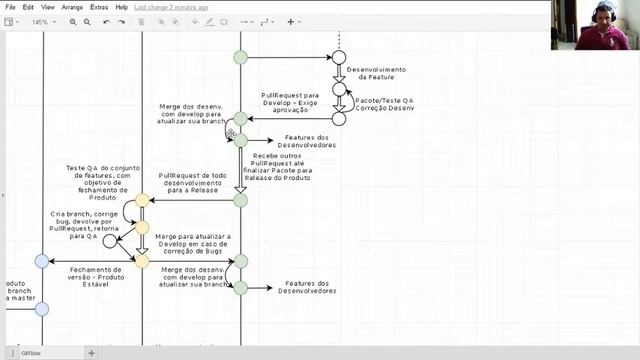Open the pages menu dots icon
This screenshot has height=360, width=640.
coord(12,353)
